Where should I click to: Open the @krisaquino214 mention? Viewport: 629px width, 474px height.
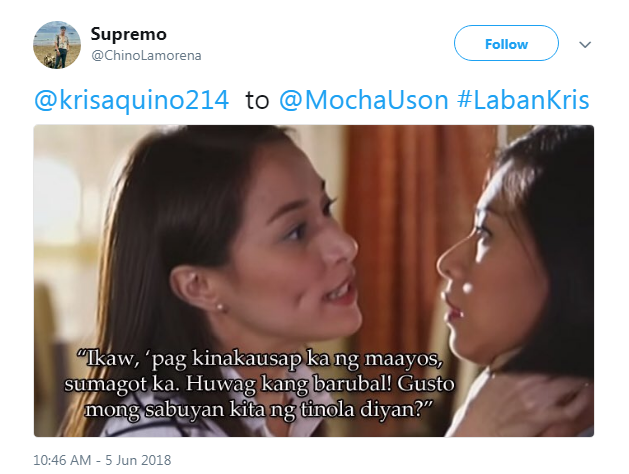pos(132,100)
